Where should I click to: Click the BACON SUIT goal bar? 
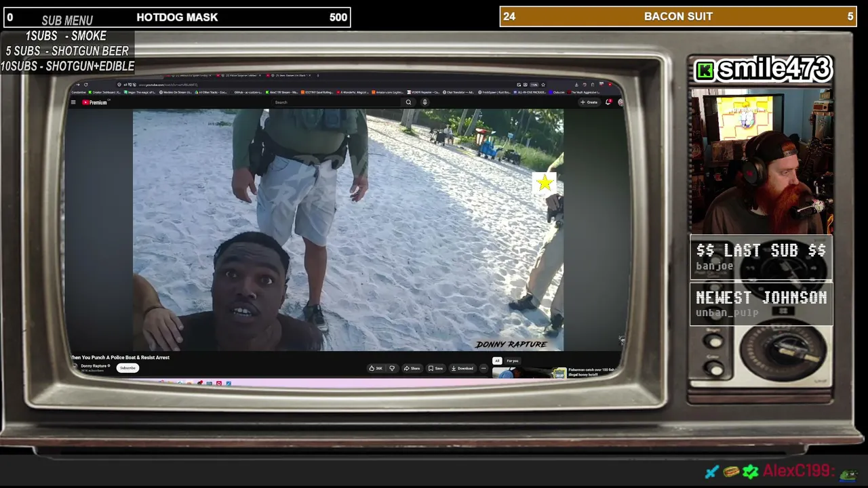point(678,16)
